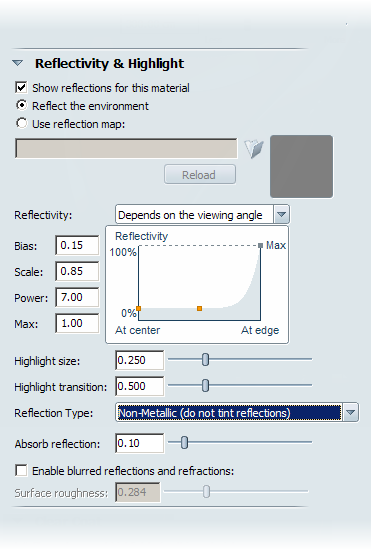Click the Highlight size slider handle
The width and height of the screenshot is (371, 550).
tap(205, 360)
